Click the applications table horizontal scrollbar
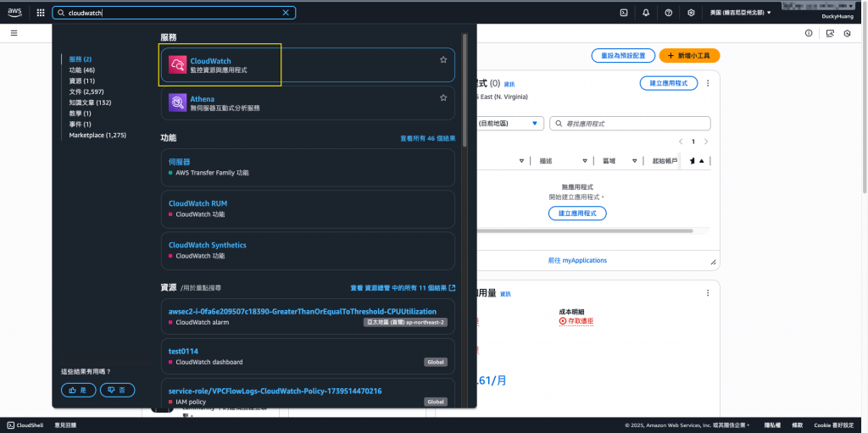This screenshot has width=868, height=433. pyautogui.click(x=584, y=230)
